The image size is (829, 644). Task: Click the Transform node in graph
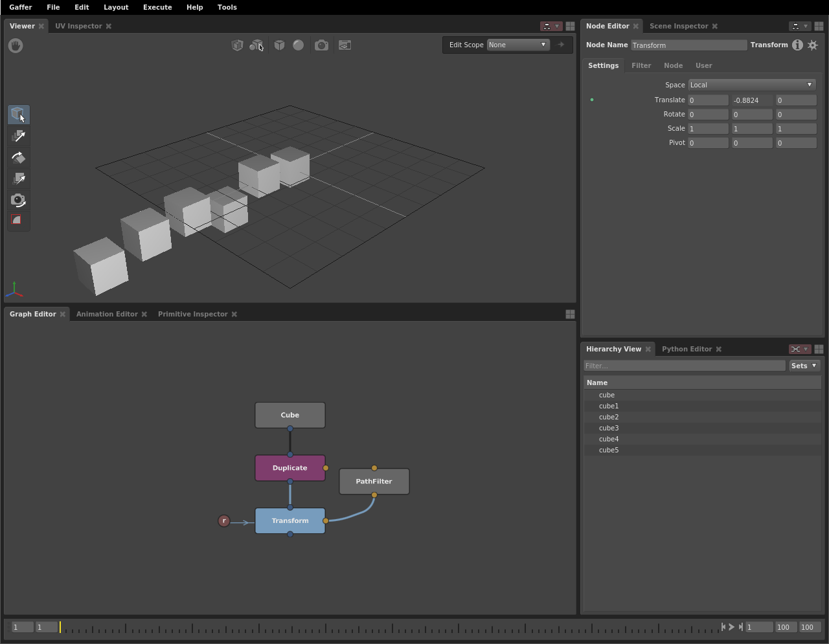pyautogui.click(x=290, y=521)
